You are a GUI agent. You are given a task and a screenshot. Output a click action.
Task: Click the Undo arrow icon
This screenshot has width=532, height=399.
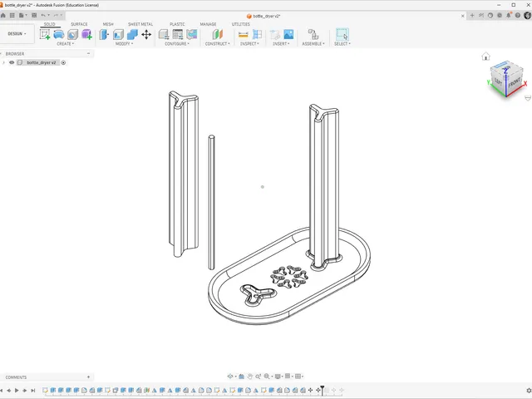pos(43,15)
